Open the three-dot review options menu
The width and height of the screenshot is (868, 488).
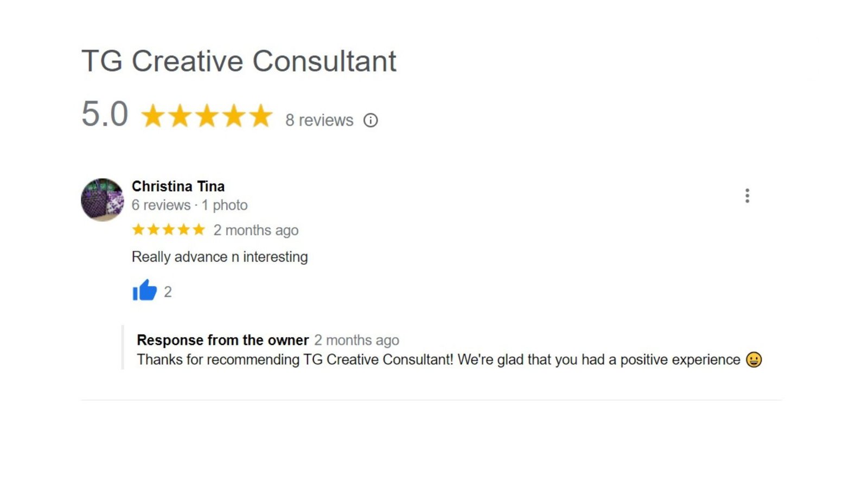(747, 196)
